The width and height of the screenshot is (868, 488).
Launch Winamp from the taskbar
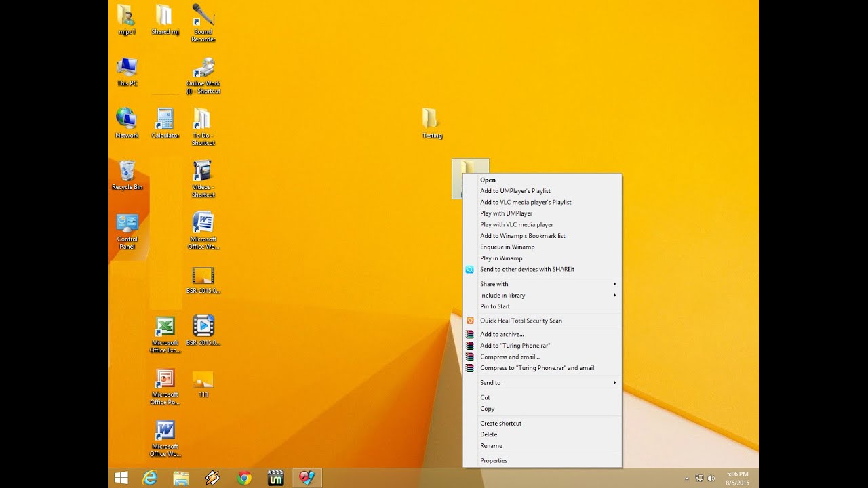click(x=212, y=478)
